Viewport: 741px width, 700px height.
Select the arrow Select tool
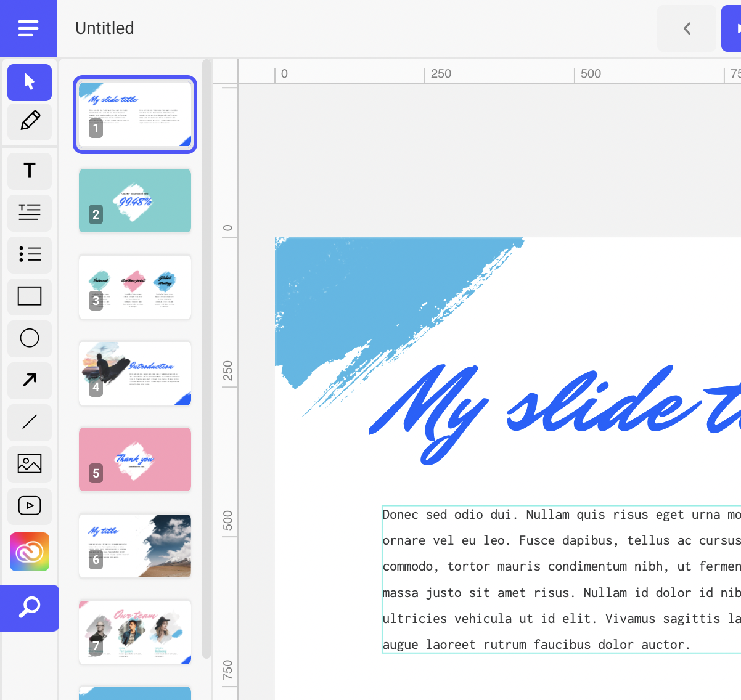point(30,82)
